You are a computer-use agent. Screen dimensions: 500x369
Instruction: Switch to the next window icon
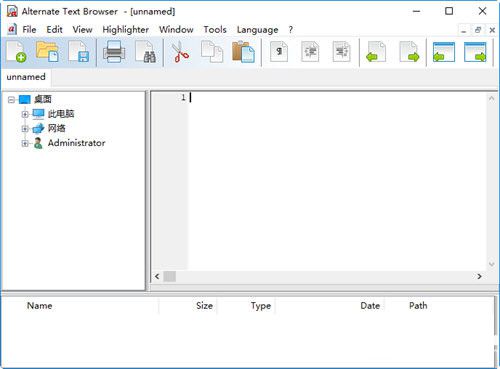(475, 52)
